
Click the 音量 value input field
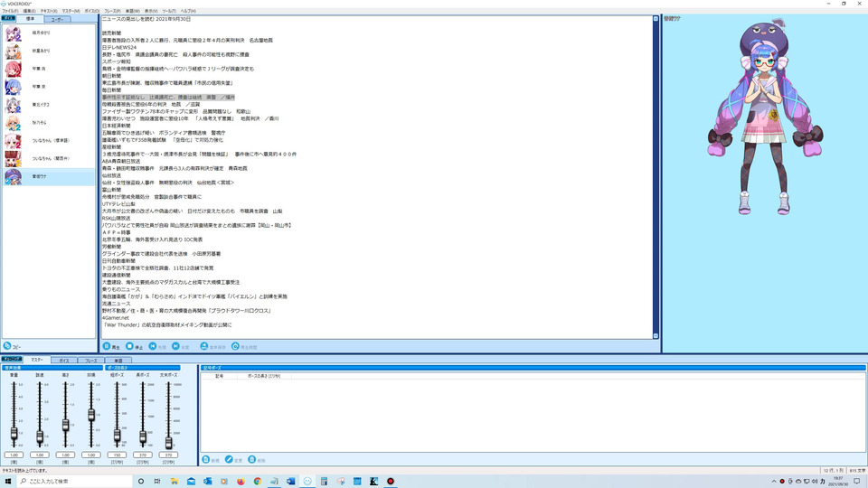tap(14, 455)
